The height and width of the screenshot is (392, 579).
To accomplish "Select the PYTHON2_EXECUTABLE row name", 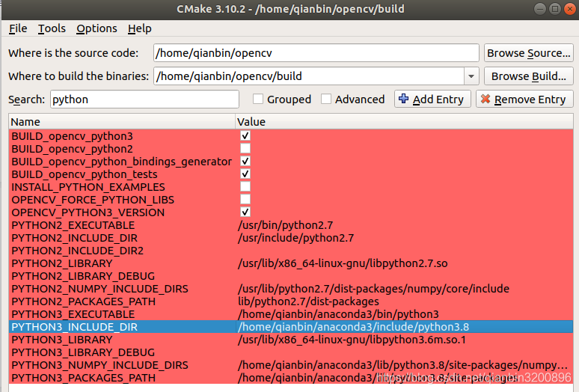I will pyautogui.click(x=73, y=225).
